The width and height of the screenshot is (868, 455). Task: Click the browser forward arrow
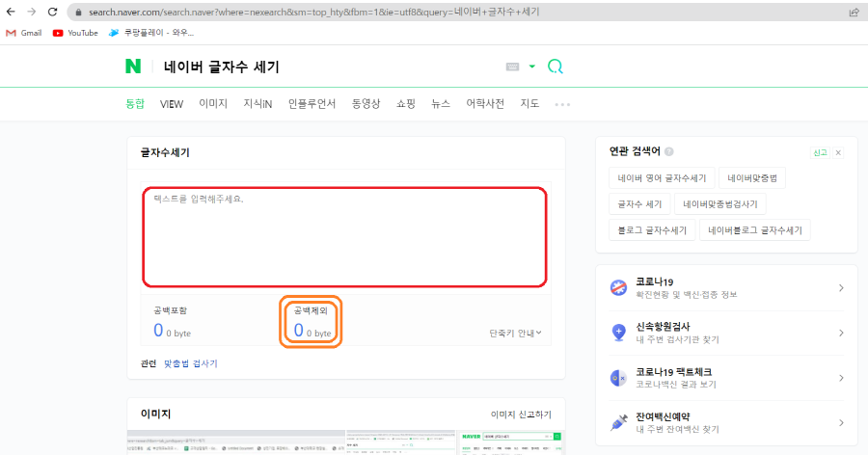coord(32,12)
